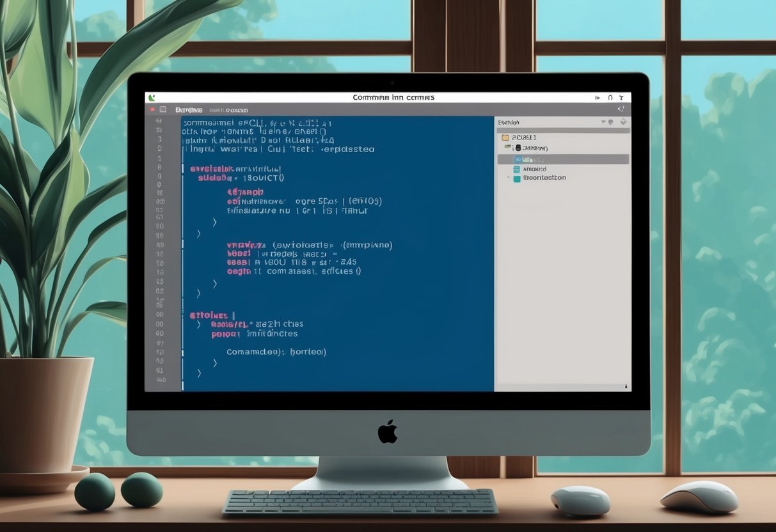Click the teal color square on the documentation row
Viewport: 776px width, 532px height.
tap(517, 177)
